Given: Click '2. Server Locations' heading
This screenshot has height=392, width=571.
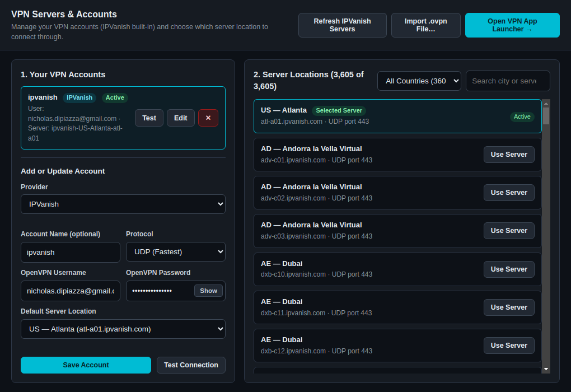Looking at the screenshot, I should click(308, 80).
